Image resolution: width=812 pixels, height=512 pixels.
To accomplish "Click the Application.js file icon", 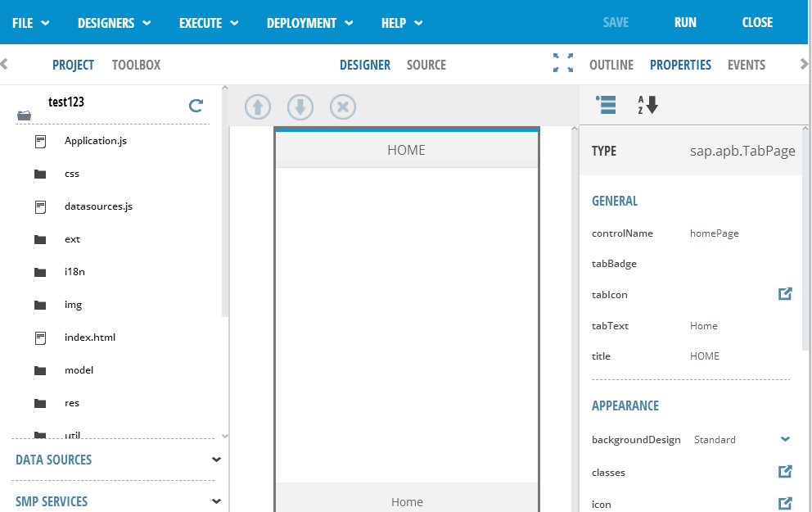I will (40, 142).
